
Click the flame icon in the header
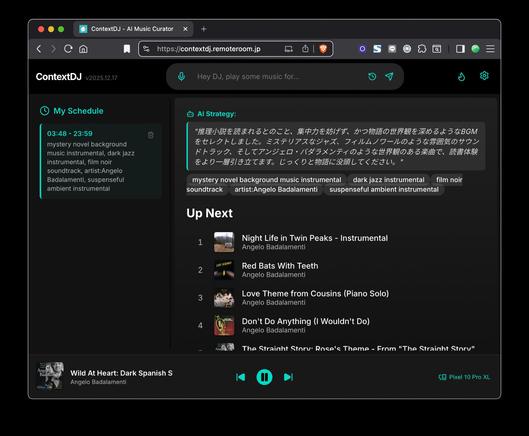(461, 77)
